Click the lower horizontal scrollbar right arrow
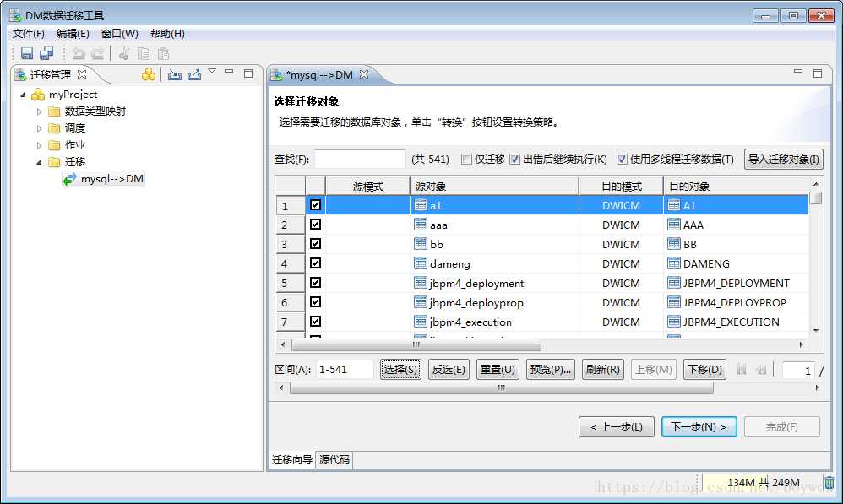Screen dimensions: 843x504 click(x=817, y=388)
